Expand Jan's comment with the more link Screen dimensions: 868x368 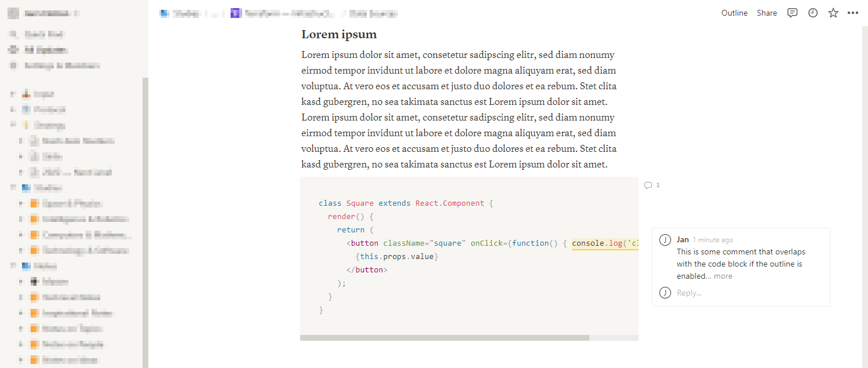[x=723, y=276]
